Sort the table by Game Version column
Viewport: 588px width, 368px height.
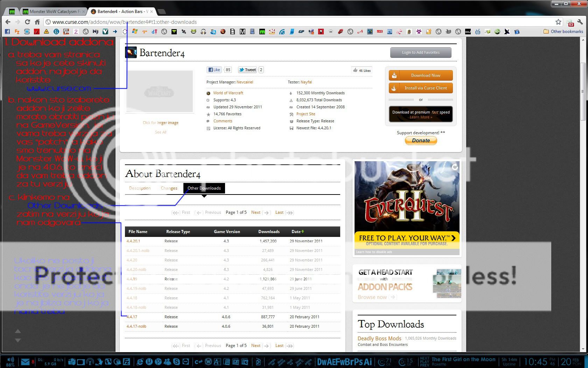[227, 232]
